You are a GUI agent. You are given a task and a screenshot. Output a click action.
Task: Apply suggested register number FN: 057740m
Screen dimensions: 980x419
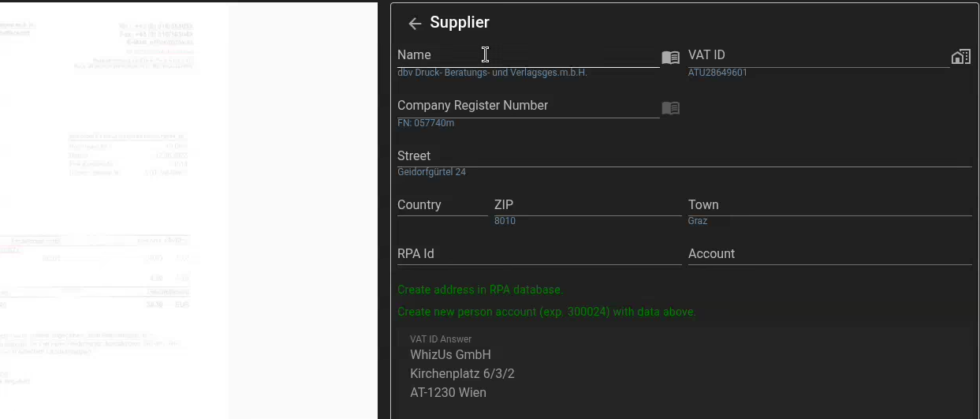[x=426, y=123]
